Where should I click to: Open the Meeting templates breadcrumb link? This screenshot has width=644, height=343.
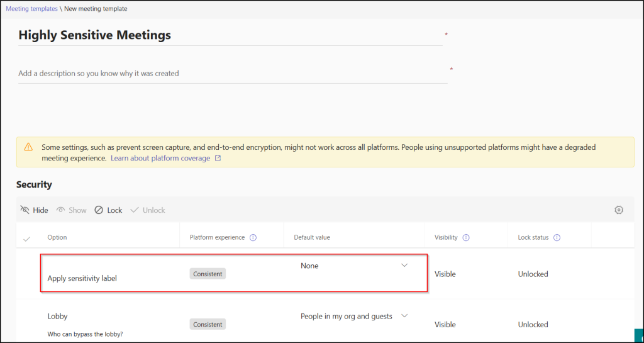click(x=31, y=9)
